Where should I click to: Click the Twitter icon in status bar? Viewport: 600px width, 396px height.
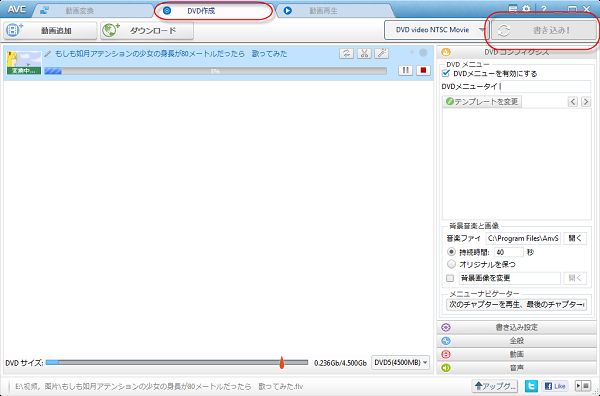(x=531, y=386)
